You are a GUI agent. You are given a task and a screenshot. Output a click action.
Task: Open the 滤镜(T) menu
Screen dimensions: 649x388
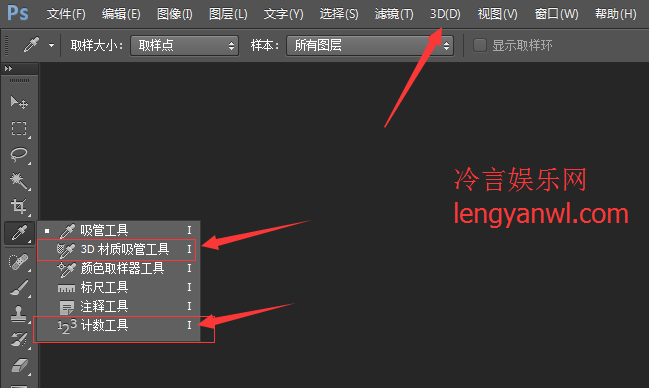(394, 14)
